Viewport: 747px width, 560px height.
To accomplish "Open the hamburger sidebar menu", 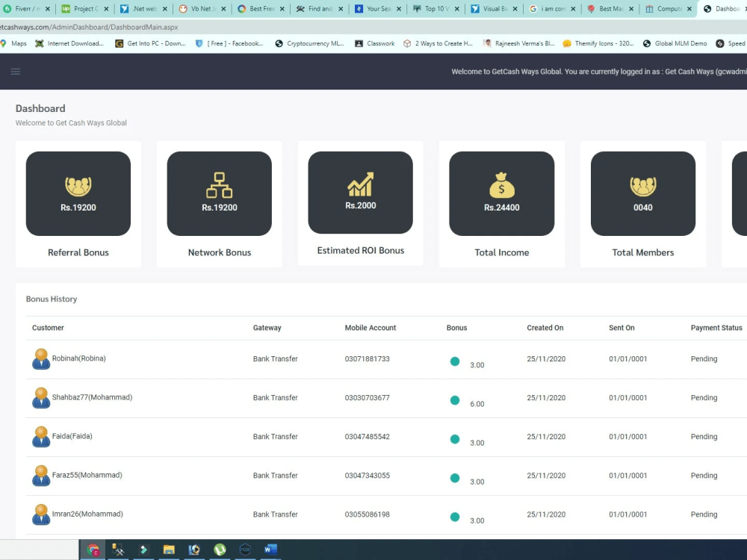I will (x=15, y=72).
